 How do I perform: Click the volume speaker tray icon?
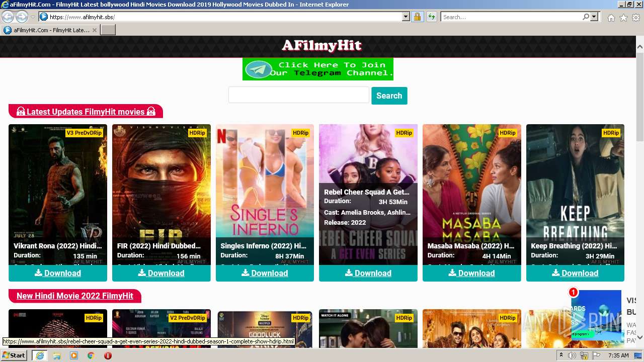click(x=572, y=355)
